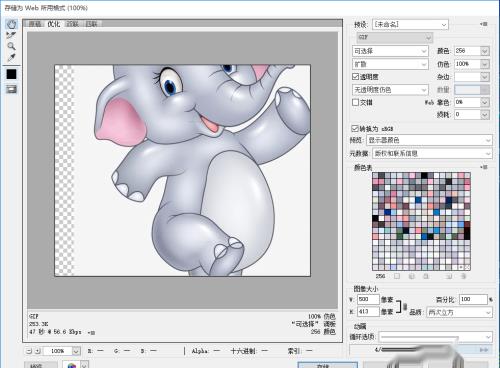Click the browser preview icon
Screen dimensions: 500x368
pos(71,365)
